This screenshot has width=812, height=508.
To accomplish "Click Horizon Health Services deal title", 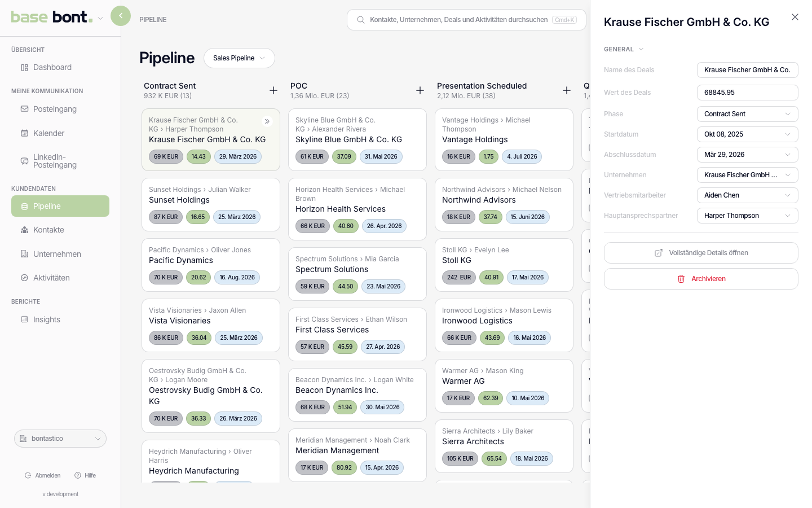I will click(341, 209).
